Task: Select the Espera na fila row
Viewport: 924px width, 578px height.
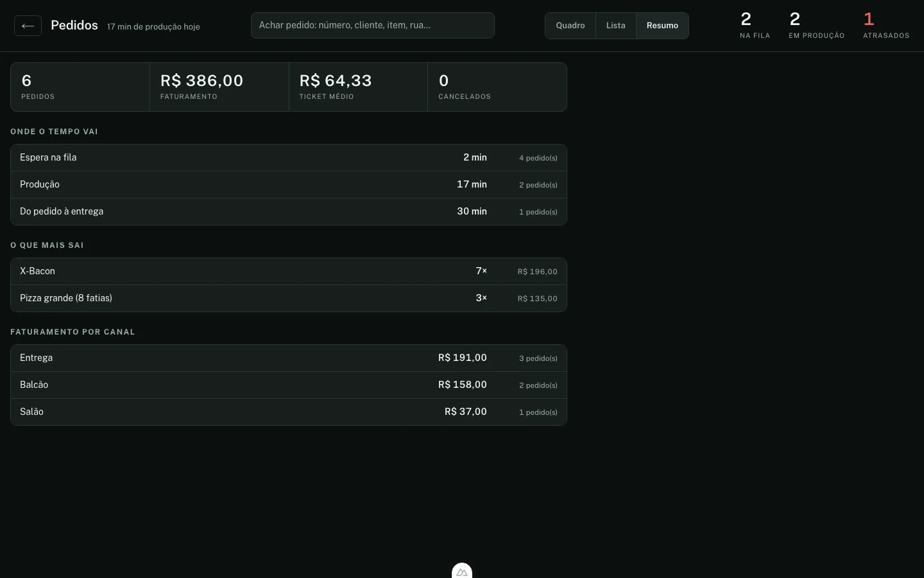Action: (289, 157)
